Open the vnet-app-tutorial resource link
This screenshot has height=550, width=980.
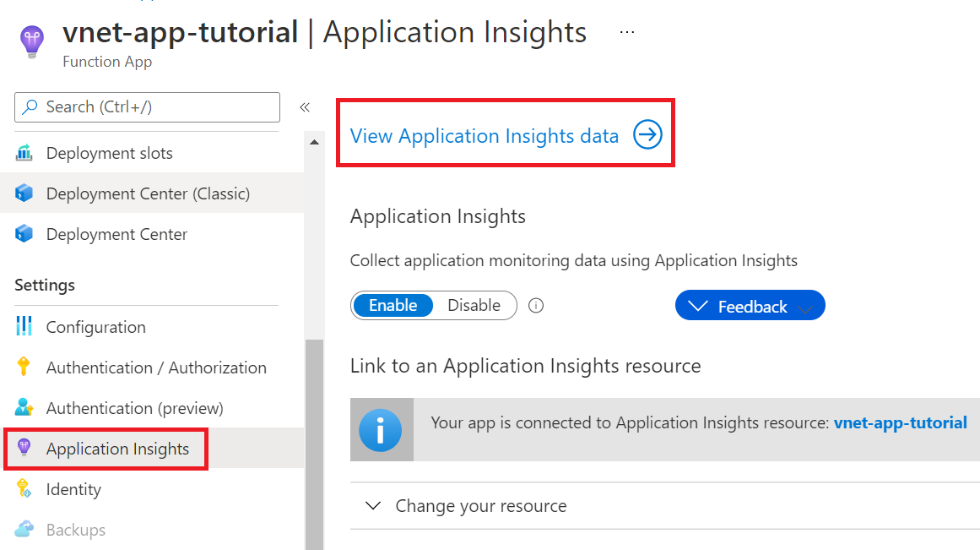(901, 422)
